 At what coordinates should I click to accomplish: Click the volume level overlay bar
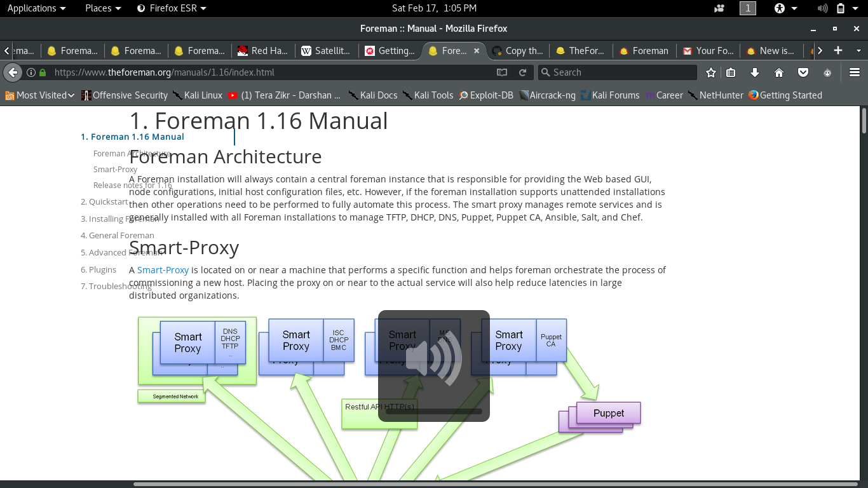click(434, 412)
